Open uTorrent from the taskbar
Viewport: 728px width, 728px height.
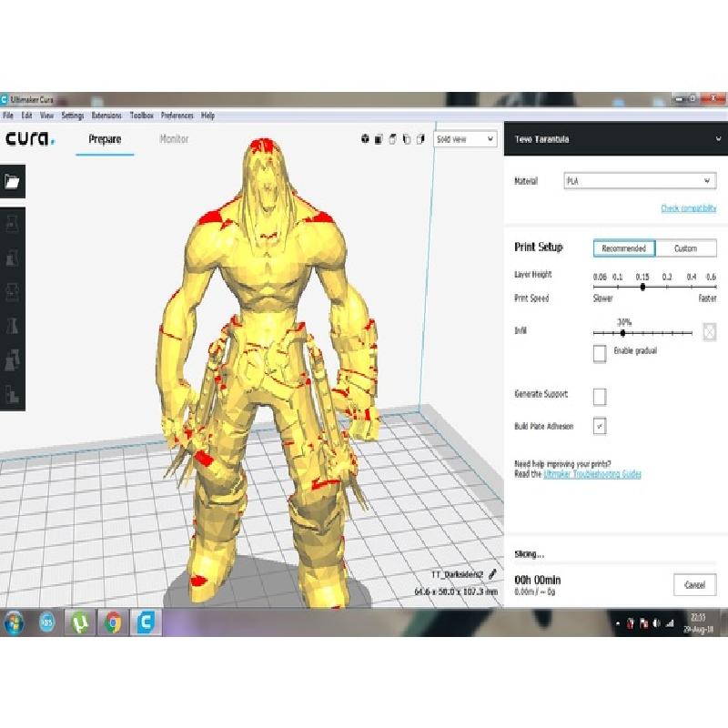click(80, 622)
